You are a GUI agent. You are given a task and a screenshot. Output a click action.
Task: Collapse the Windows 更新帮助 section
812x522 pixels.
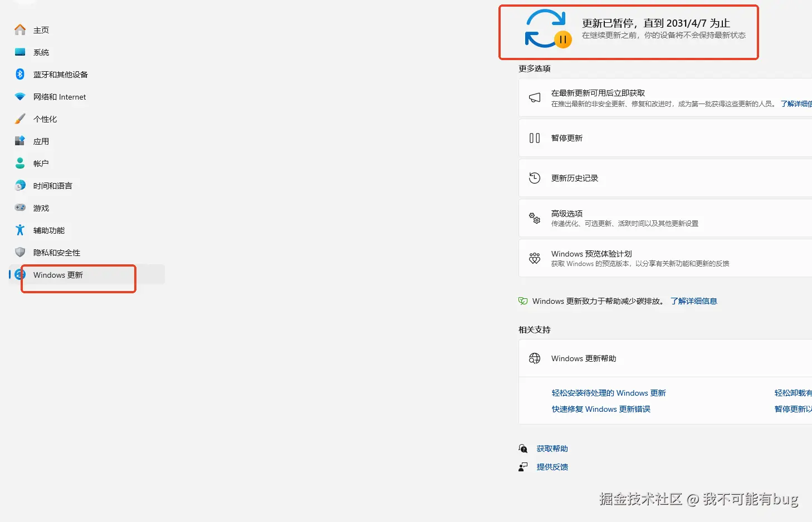[666, 358]
